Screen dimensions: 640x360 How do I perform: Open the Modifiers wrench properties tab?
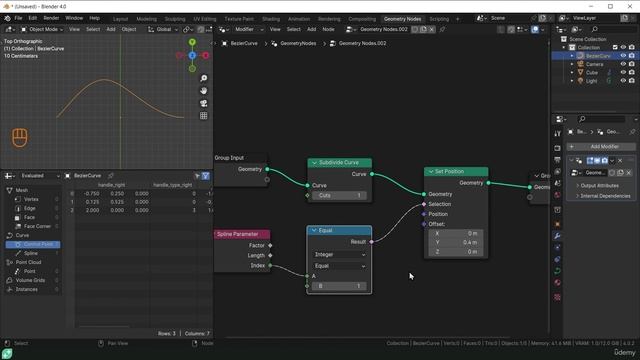point(558,236)
